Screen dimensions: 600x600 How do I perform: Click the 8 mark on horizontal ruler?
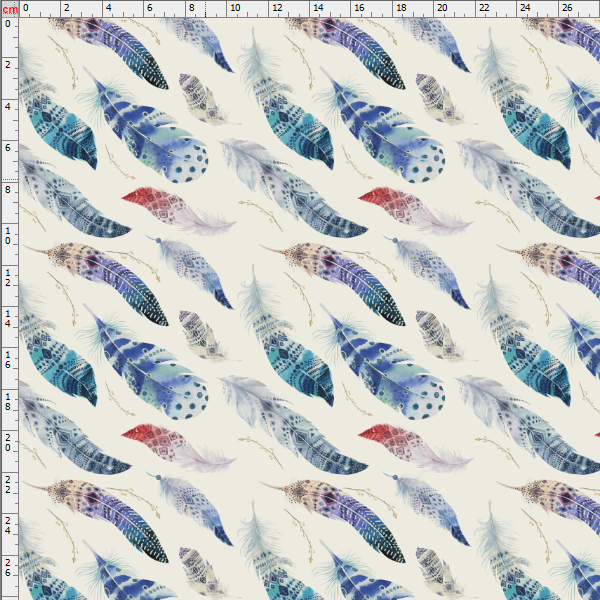click(x=192, y=8)
